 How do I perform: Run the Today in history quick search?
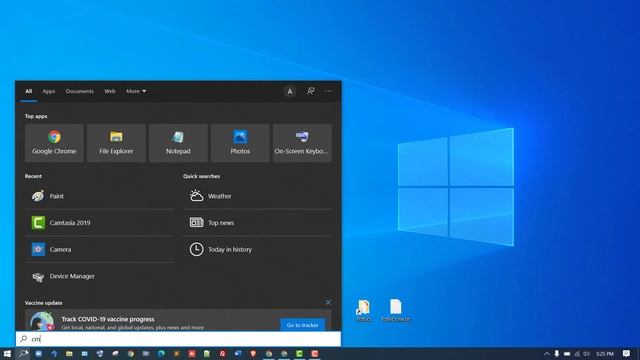pyautogui.click(x=258, y=249)
